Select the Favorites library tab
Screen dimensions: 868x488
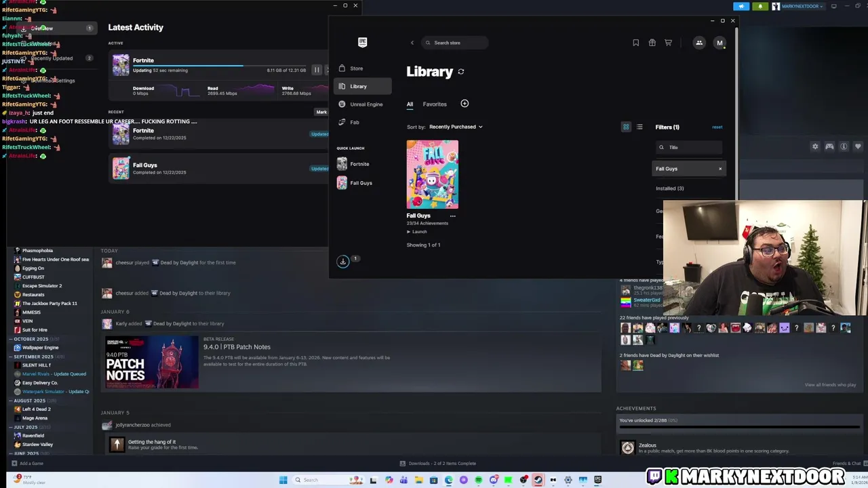tap(435, 104)
